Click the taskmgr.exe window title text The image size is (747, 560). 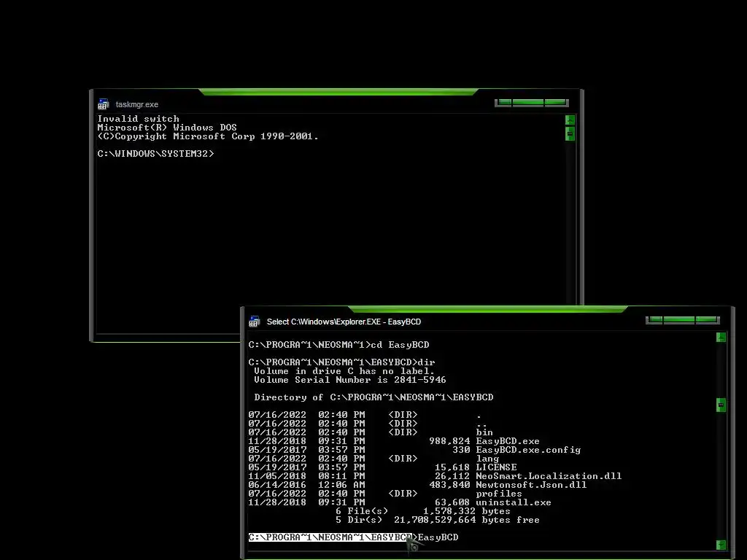pos(136,104)
